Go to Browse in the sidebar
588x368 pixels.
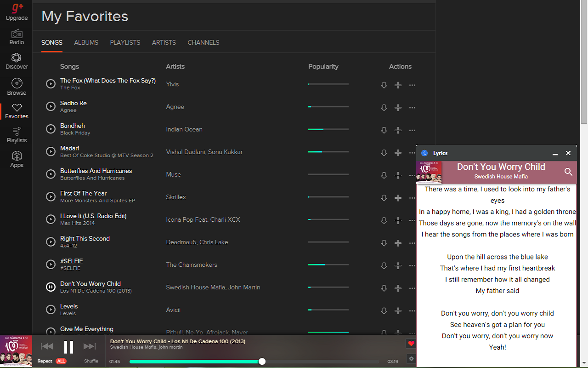coord(17,86)
